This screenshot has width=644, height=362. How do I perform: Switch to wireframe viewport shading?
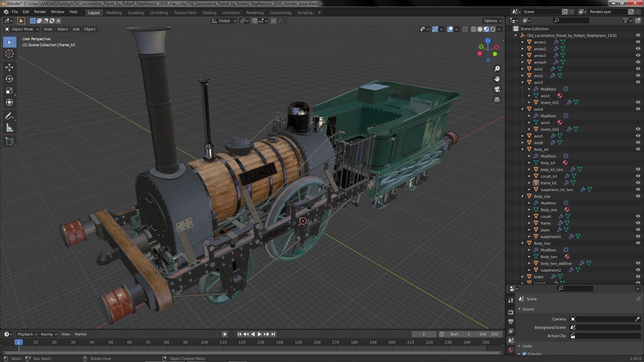[474, 29]
